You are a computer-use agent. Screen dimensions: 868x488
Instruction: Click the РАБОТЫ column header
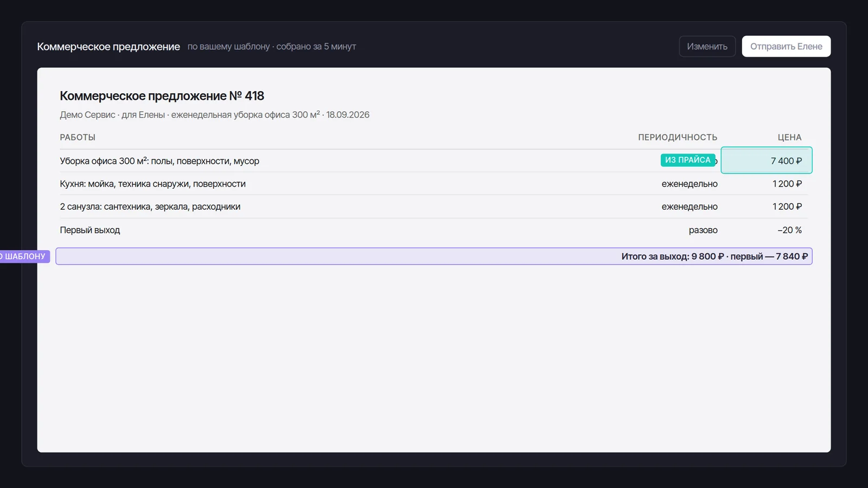(78, 137)
